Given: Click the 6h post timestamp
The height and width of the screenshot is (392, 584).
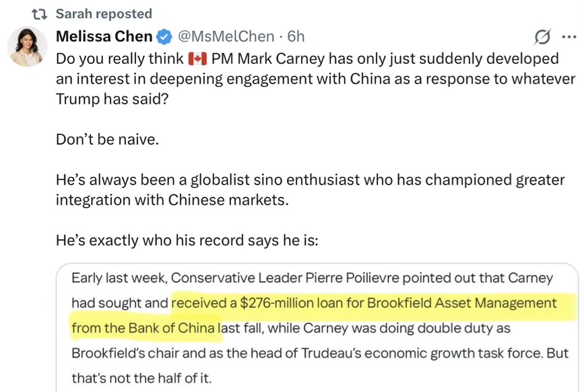Looking at the screenshot, I should pos(296,36).
